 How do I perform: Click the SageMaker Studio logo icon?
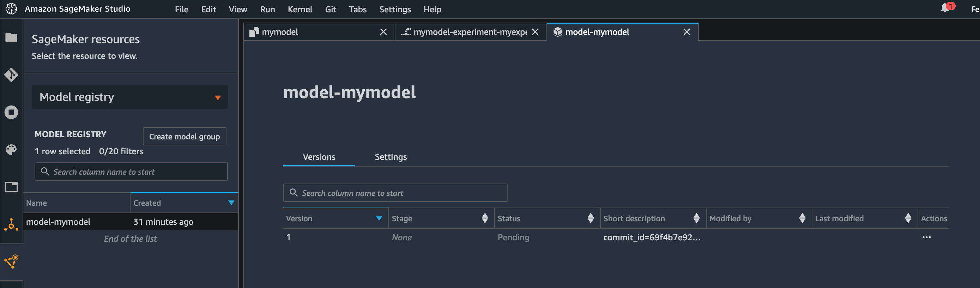click(x=11, y=9)
